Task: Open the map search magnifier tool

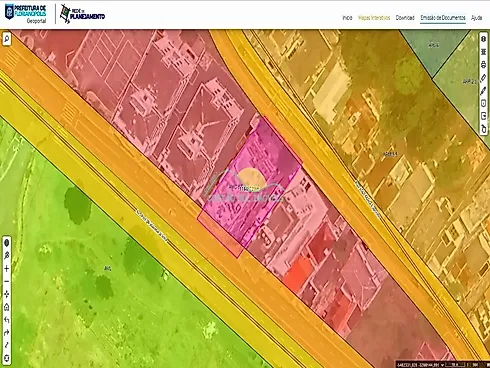Action: pos(6,39)
